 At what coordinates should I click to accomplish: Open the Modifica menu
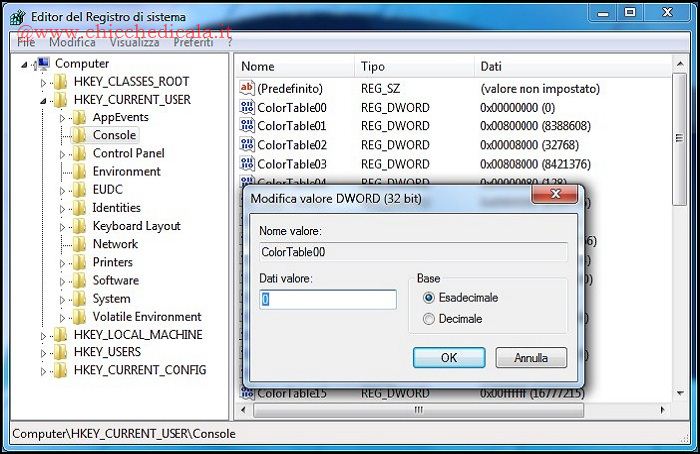click(x=72, y=43)
